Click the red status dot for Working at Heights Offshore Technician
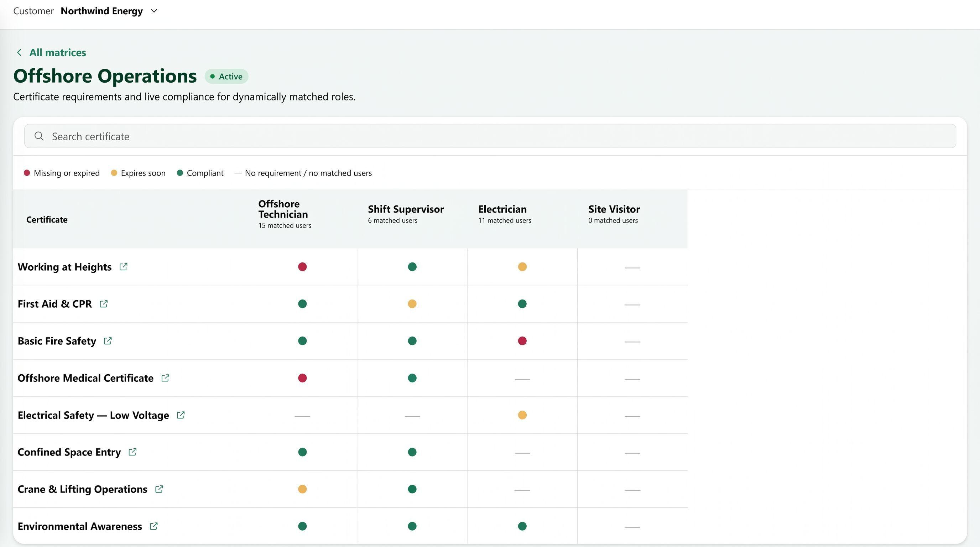980x547 pixels. [302, 267]
